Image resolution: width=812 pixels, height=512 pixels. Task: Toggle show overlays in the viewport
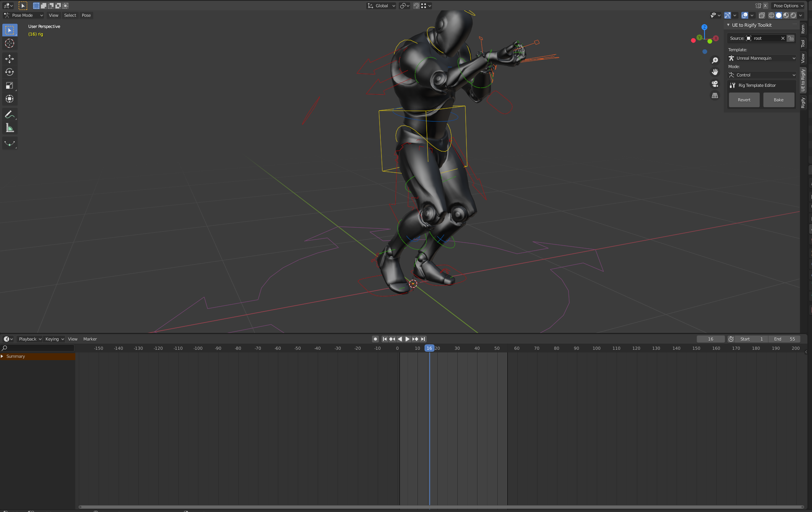(744, 15)
